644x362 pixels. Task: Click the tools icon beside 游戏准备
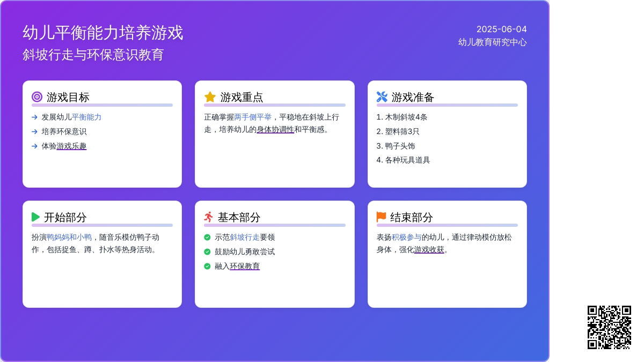click(382, 97)
